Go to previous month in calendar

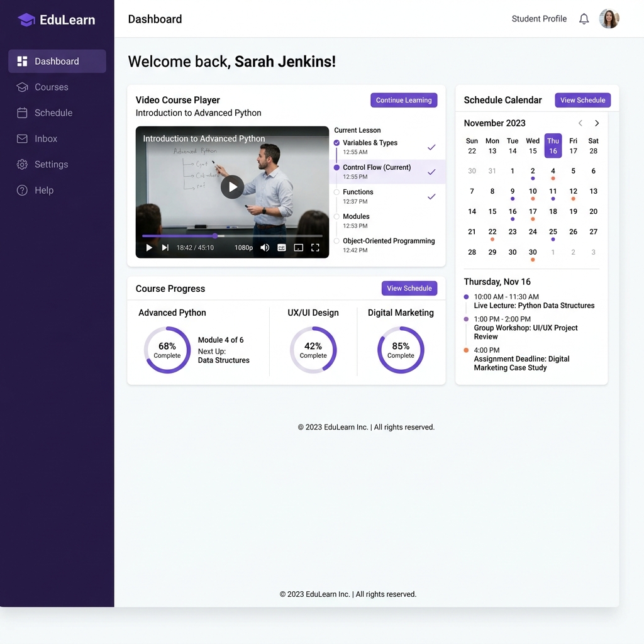(x=580, y=123)
